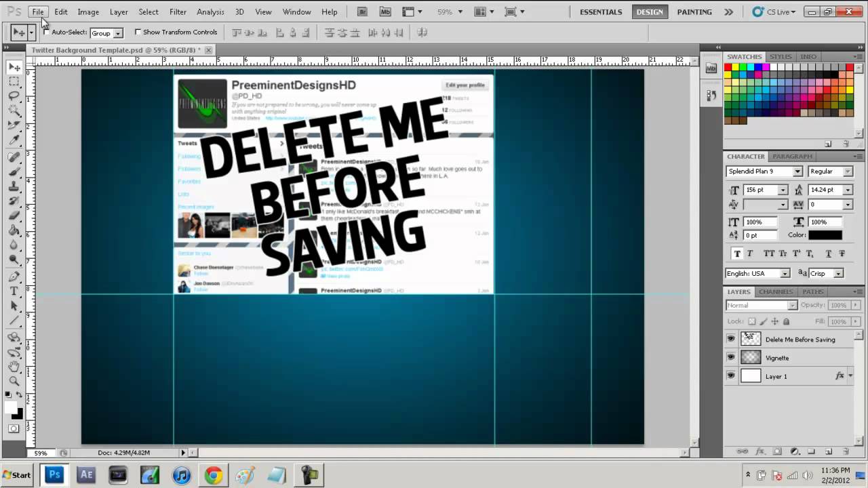This screenshot has width=868, height=488.
Task: Hide the Delete Me Before Saving layer
Action: (730, 339)
